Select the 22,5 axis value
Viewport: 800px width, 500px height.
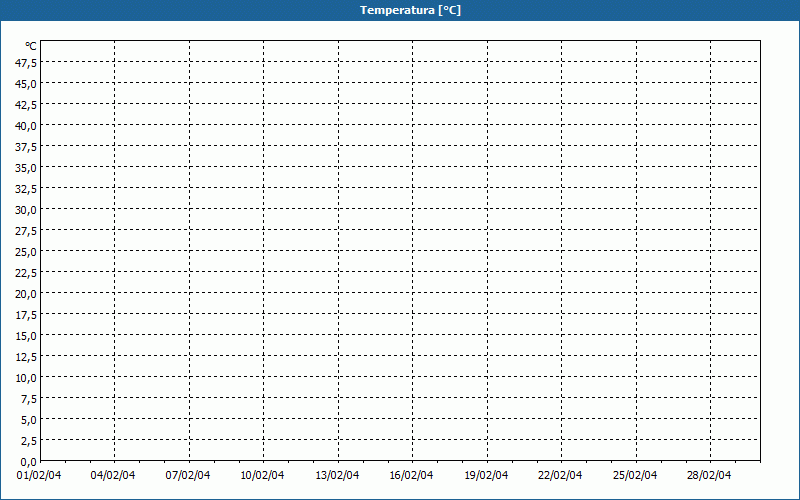coord(26,273)
